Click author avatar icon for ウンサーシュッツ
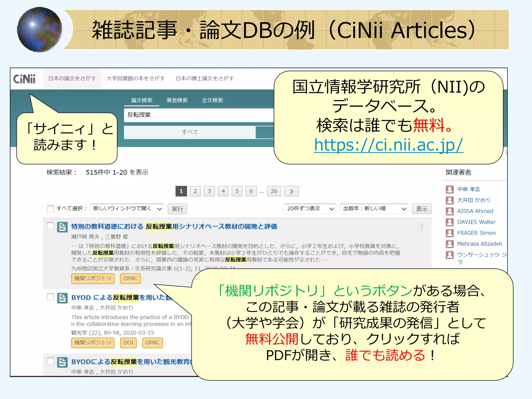Screen dimensions: 532x399 click(450, 255)
